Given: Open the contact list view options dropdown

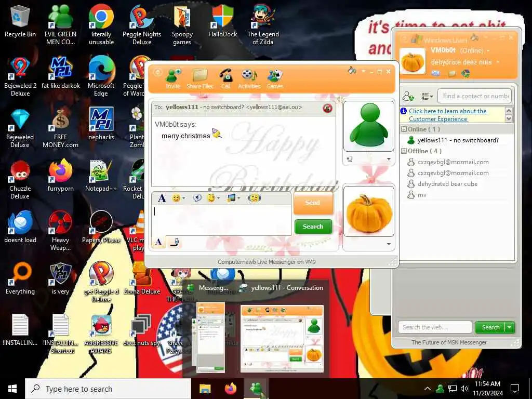Looking at the screenshot, I should (427, 97).
